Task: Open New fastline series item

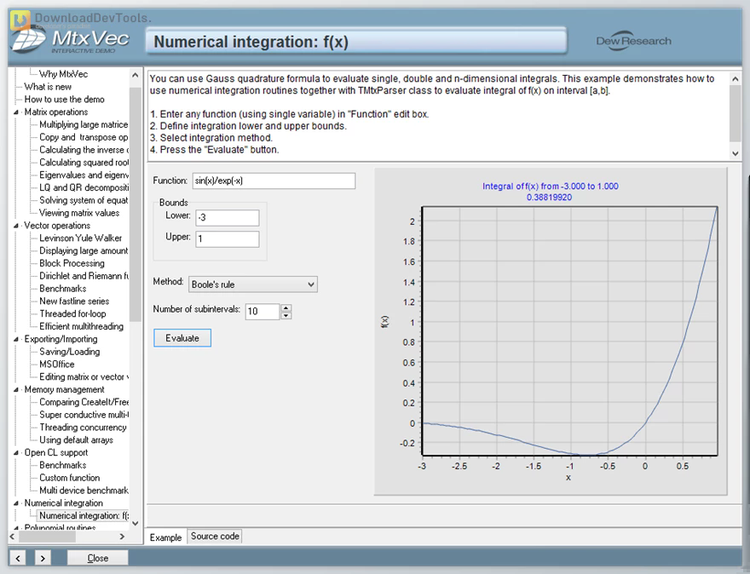Action: pos(74,301)
